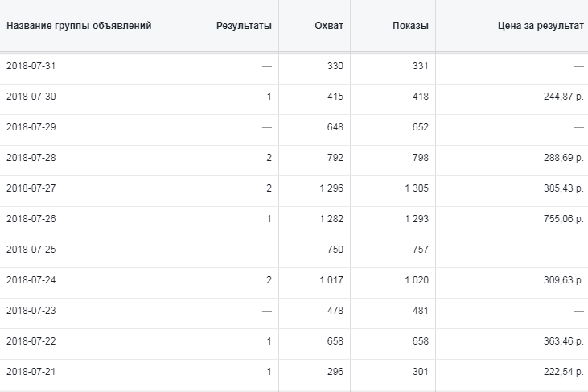Image resolution: width=588 pixels, height=392 pixels.
Task: Click price 288,69 р. for 2018-07-28
Action: pyautogui.click(x=564, y=158)
